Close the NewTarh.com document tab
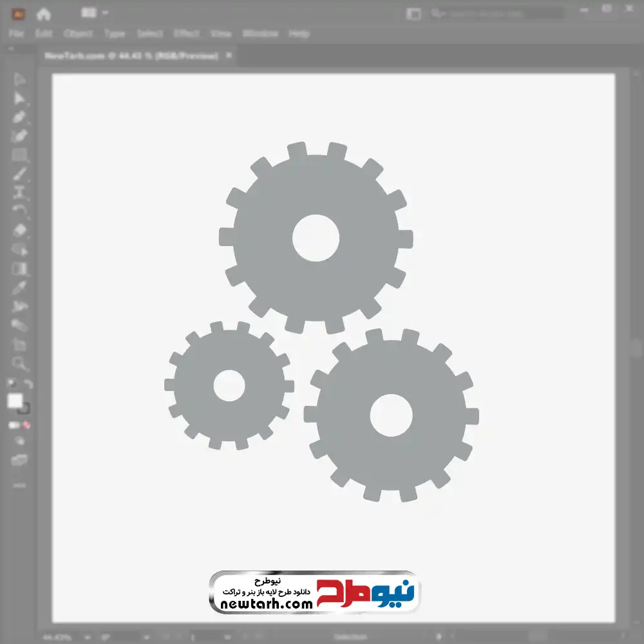 [x=229, y=56]
